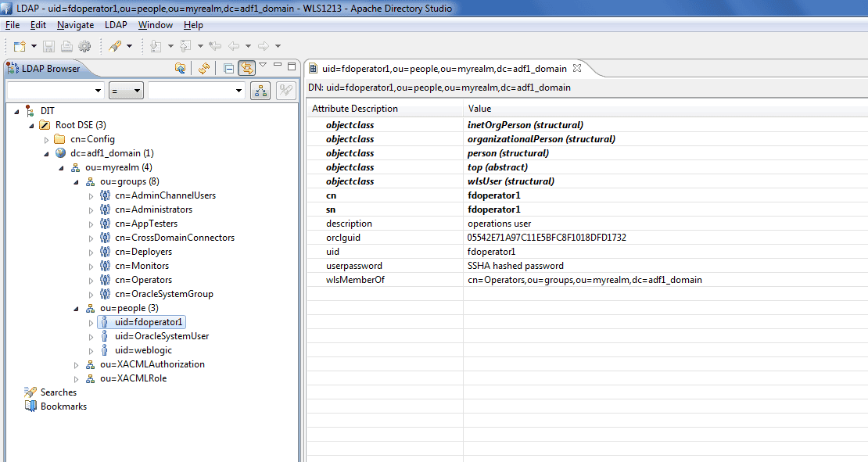Select the cn=Administrators group entry
Image resolution: width=868 pixels, height=462 pixels.
pyautogui.click(x=153, y=210)
